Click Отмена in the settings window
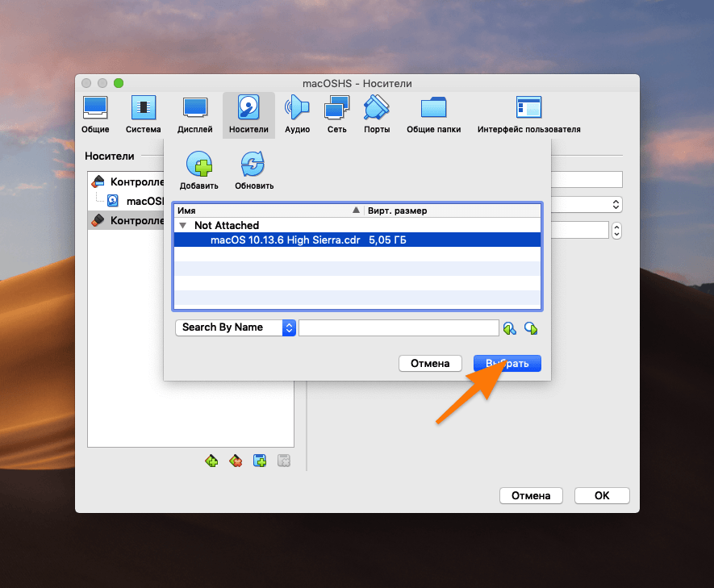 click(531, 495)
